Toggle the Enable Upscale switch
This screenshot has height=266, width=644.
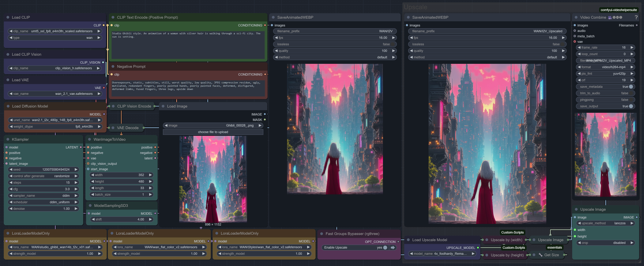click(385, 248)
